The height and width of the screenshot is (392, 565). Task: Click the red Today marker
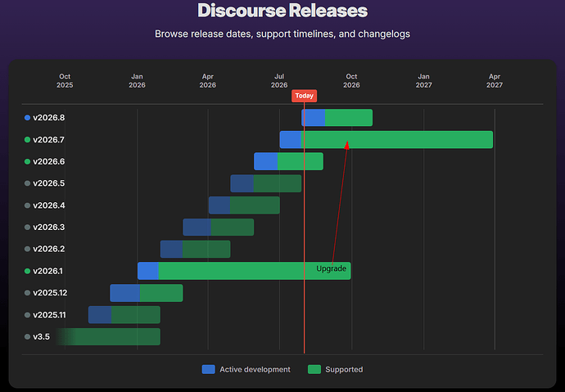(304, 96)
